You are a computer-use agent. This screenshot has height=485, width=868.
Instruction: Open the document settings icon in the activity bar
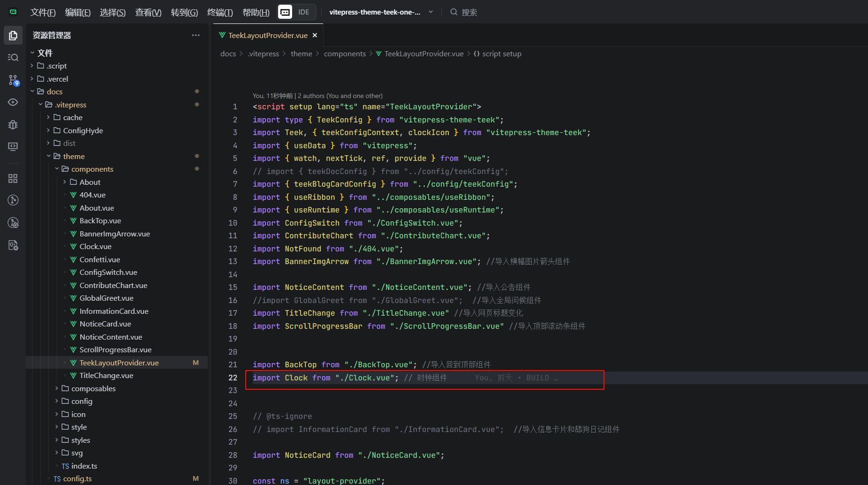tap(13, 245)
